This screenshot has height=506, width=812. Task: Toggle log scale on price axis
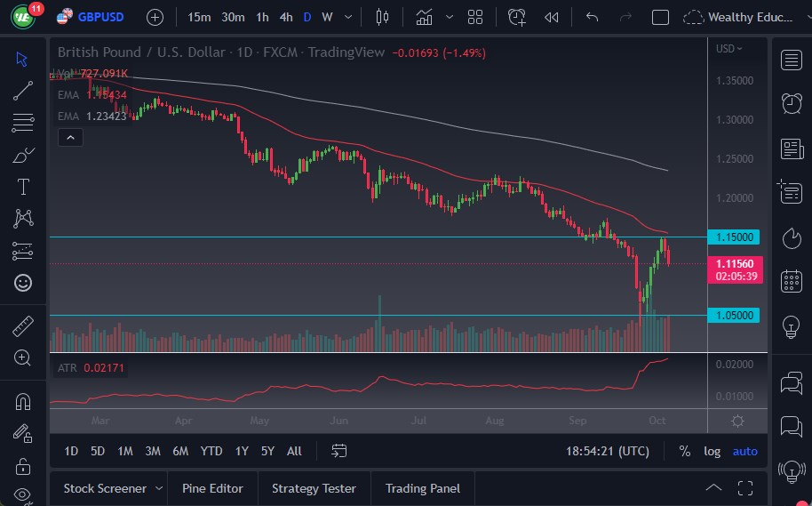tap(712, 451)
